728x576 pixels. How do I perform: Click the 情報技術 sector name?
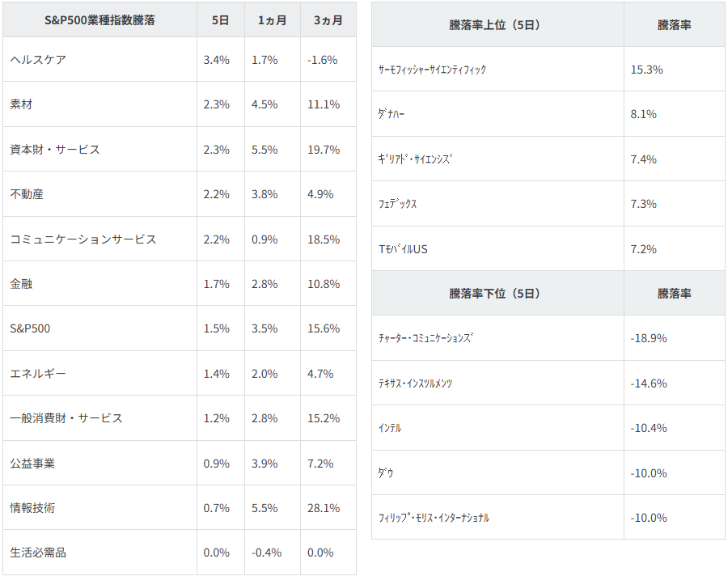(x=33, y=508)
